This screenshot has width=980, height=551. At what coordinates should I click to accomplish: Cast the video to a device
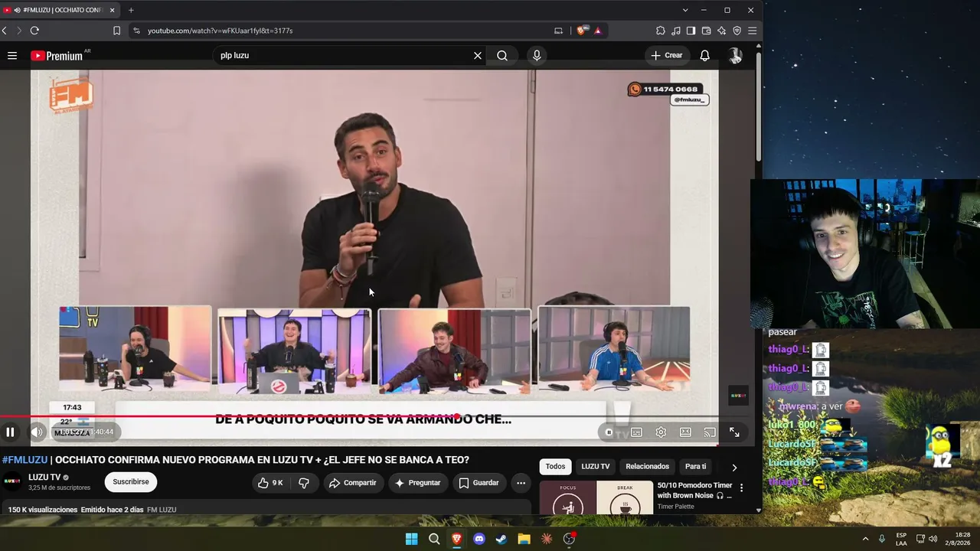tap(710, 432)
